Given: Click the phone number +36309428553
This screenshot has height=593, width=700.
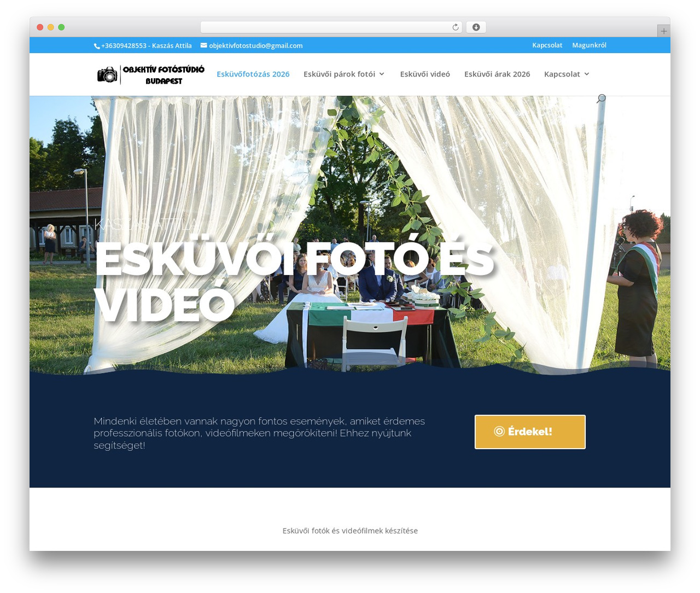Looking at the screenshot, I should click(124, 46).
